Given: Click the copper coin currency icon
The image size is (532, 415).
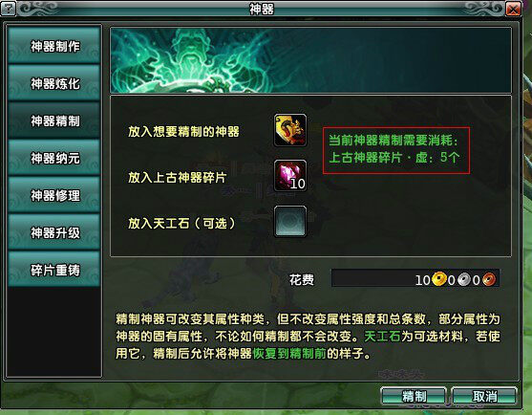Looking at the screenshot, I should tap(489, 279).
